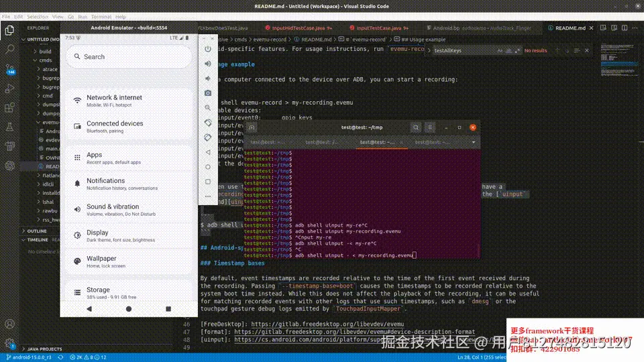
Task: Open the Selection menu in VS Code
Action: coord(38,17)
